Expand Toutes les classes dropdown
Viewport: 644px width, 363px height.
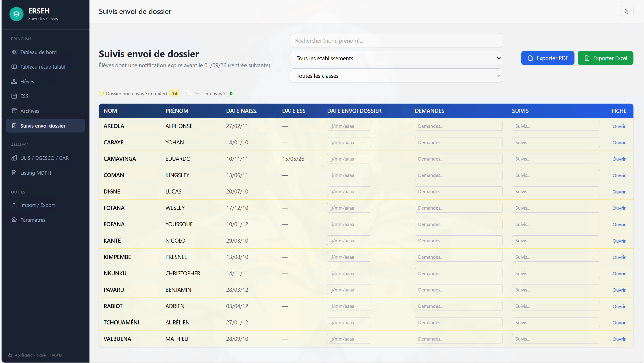[x=396, y=76]
